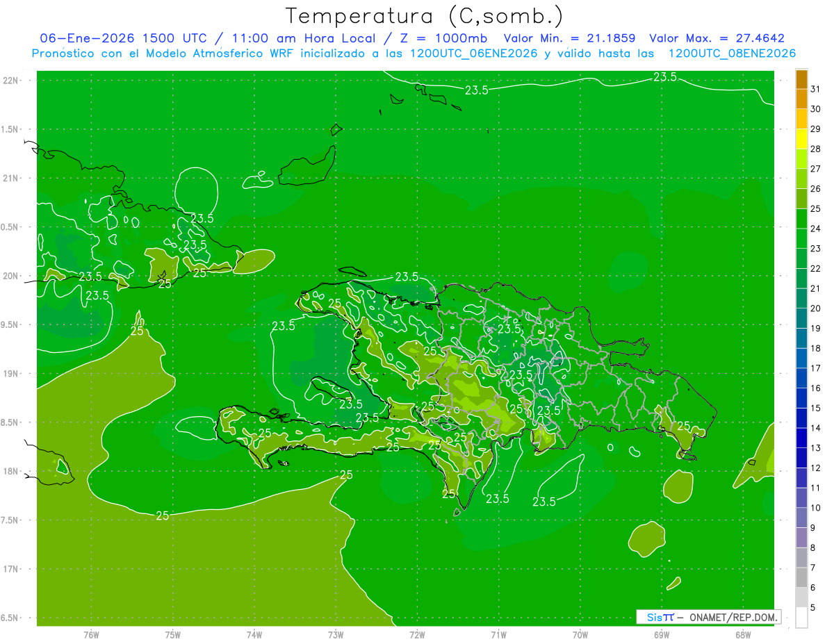Image resolution: width=834 pixels, height=644 pixels.
Task: Click the legend value "18"
Action: click(816, 348)
